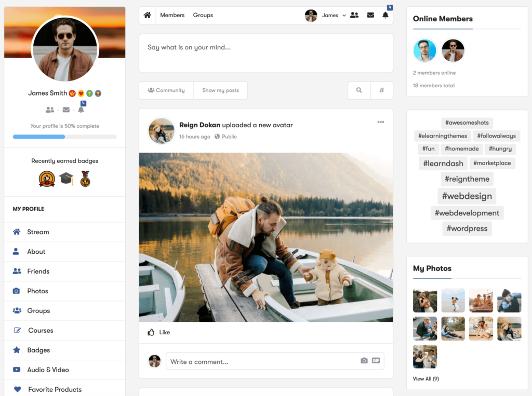This screenshot has width=532, height=396.
Task: Open Members in the top navbar
Action: point(172,15)
